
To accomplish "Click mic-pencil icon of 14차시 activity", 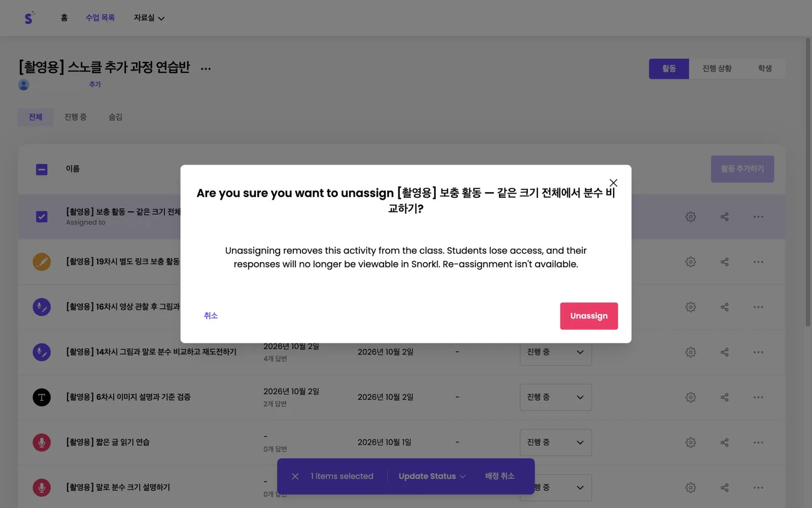I will click(x=42, y=352).
